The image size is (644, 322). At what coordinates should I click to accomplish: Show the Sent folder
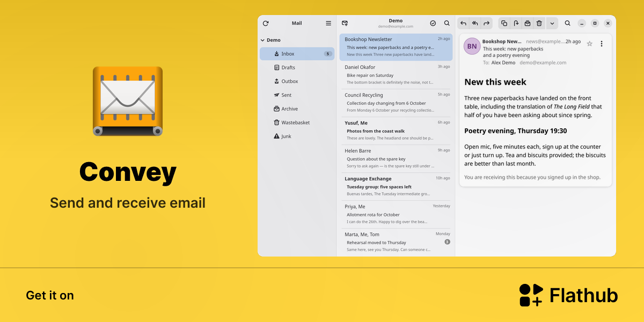297,95
